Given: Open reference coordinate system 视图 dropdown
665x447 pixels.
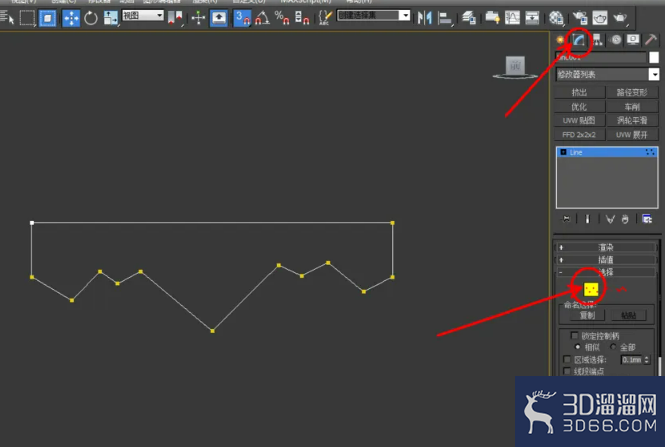Looking at the screenshot, I should pyautogui.click(x=143, y=16).
